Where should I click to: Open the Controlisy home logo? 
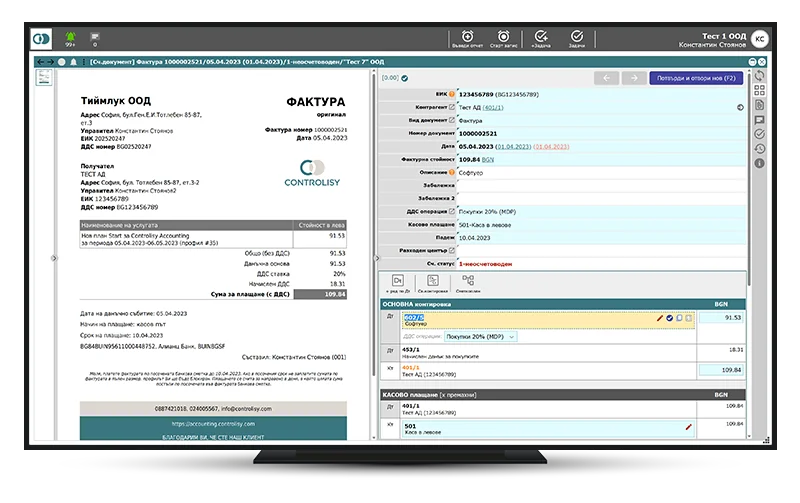pos(41,39)
